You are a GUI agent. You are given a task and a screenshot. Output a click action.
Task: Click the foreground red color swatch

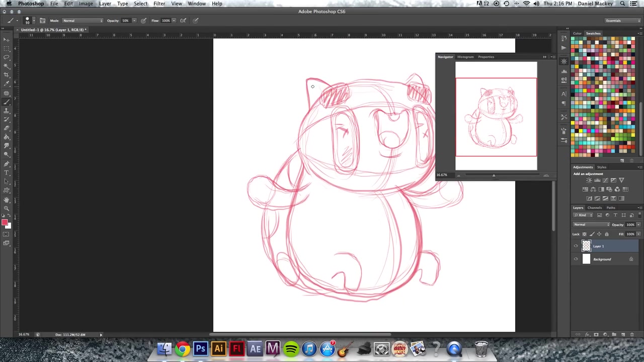coord(5,223)
